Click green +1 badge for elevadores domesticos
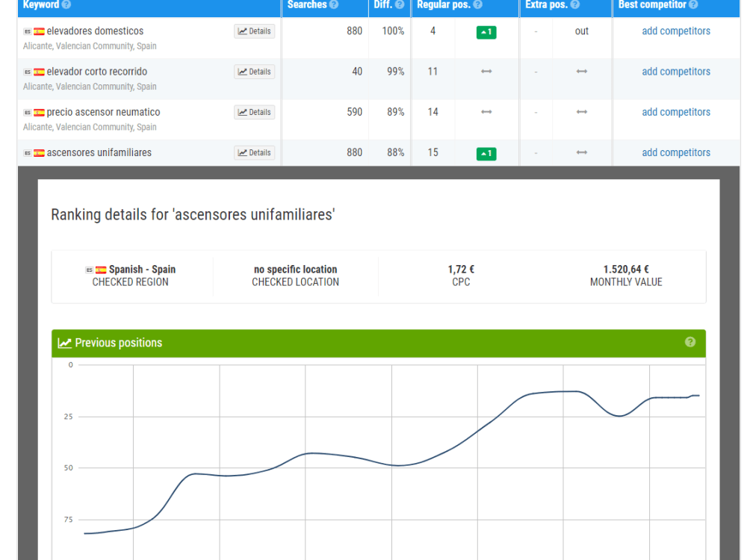 click(x=486, y=32)
